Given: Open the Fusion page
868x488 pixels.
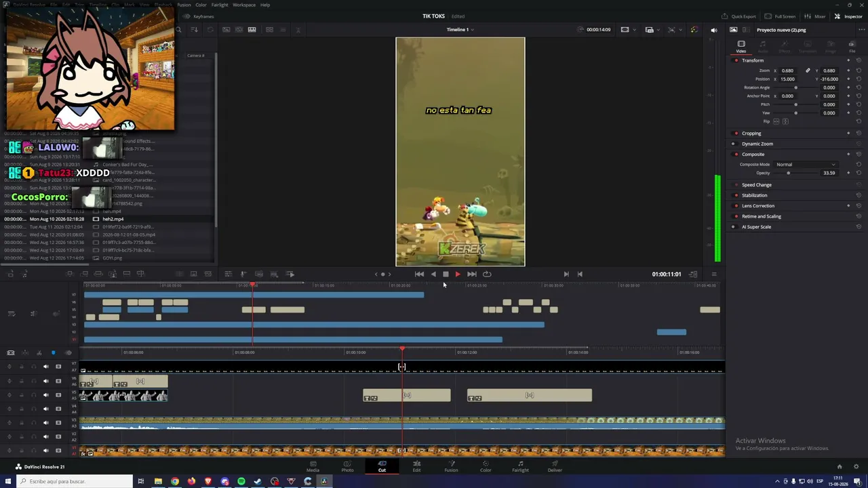Looking at the screenshot, I should (451, 466).
